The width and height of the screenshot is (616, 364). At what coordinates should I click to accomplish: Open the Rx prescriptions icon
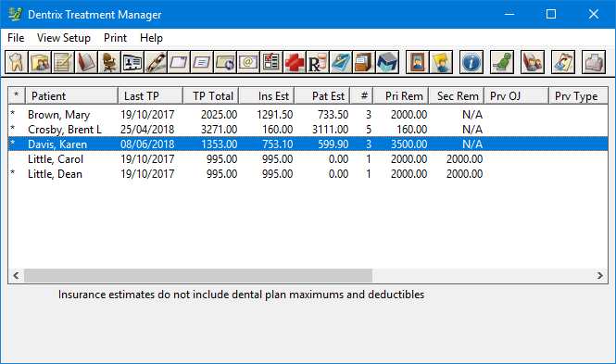click(x=318, y=62)
